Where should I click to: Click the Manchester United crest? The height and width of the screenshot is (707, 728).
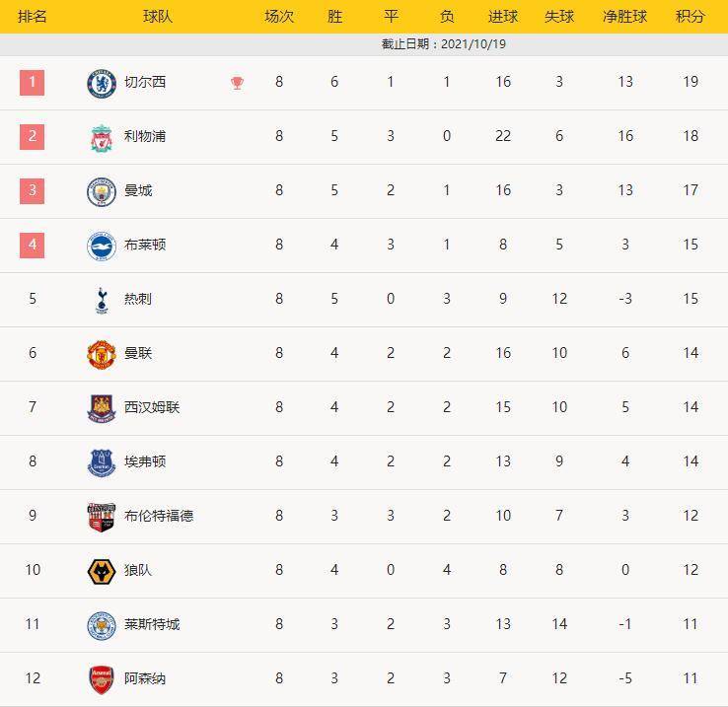102,355
